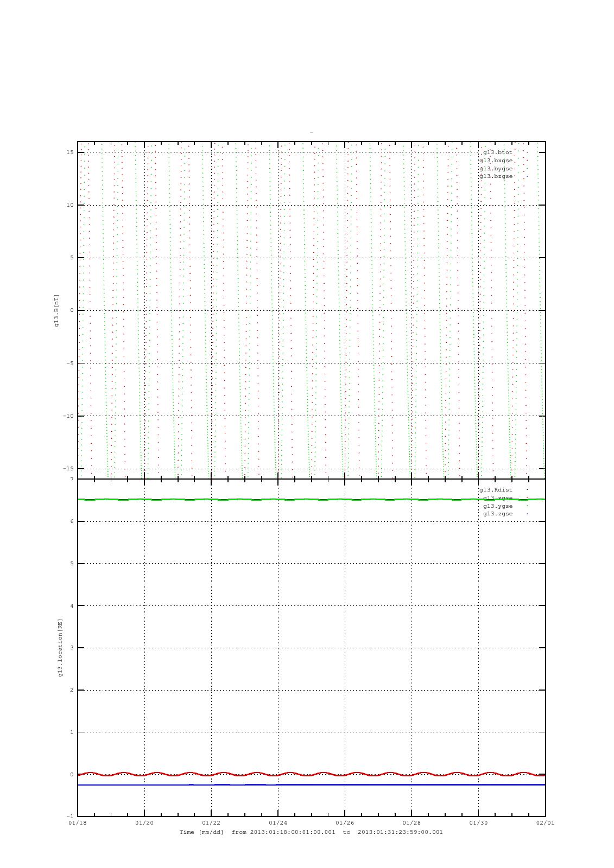Click the g13.B[nT] axis label
This screenshot has width=614, height=868.
[x=56, y=310]
